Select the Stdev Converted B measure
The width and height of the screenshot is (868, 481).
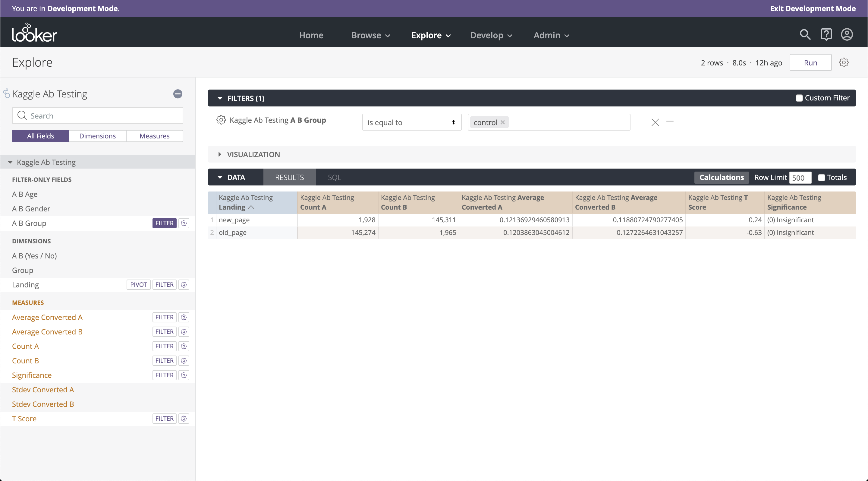[x=43, y=404]
